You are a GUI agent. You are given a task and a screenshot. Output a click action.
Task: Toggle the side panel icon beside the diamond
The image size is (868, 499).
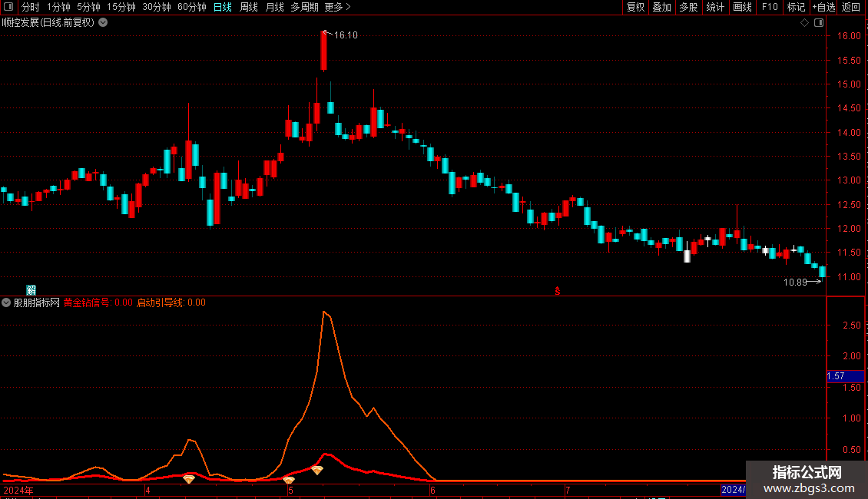(x=819, y=23)
